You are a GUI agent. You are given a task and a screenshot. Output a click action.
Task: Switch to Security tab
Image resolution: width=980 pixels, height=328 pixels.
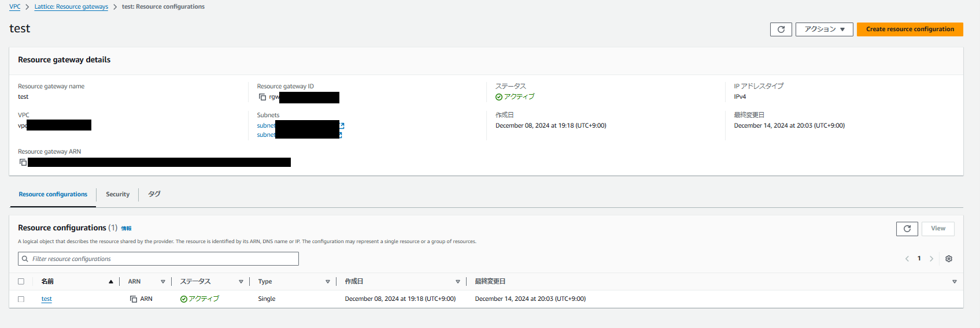point(118,195)
